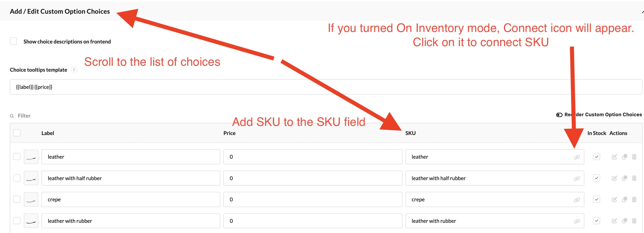The image size is (644, 233).
Task: Duplicate the leather choice row
Action: coord(624,157)
